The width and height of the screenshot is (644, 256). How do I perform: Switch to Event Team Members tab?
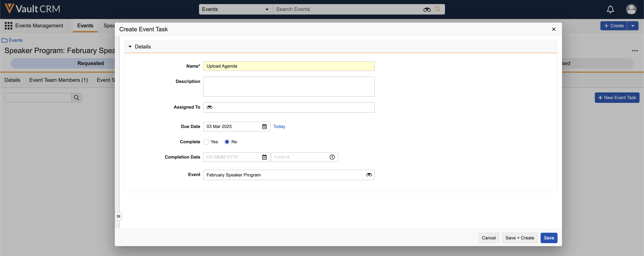(59, 80)
